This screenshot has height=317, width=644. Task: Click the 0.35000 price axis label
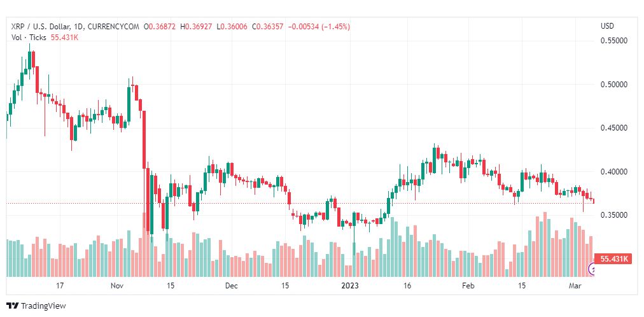coord(614,216)
